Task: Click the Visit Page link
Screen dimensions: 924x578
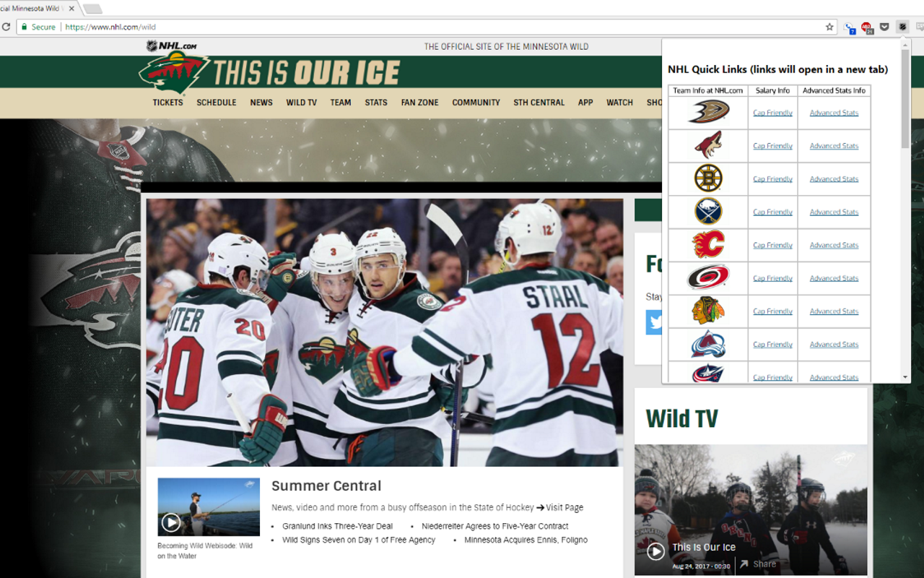Action: click(x=559, y=508)
